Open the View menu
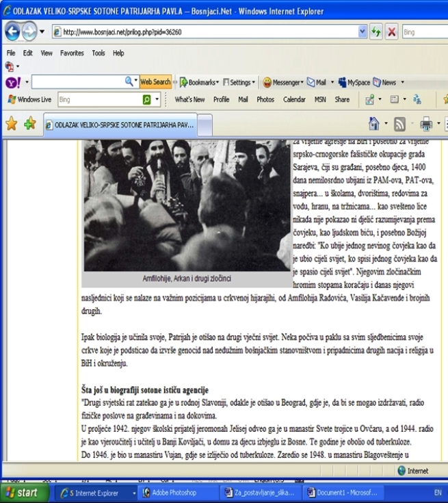Image resolution: width=448 pixels, height=503 pixels. [x=47, y=53]
